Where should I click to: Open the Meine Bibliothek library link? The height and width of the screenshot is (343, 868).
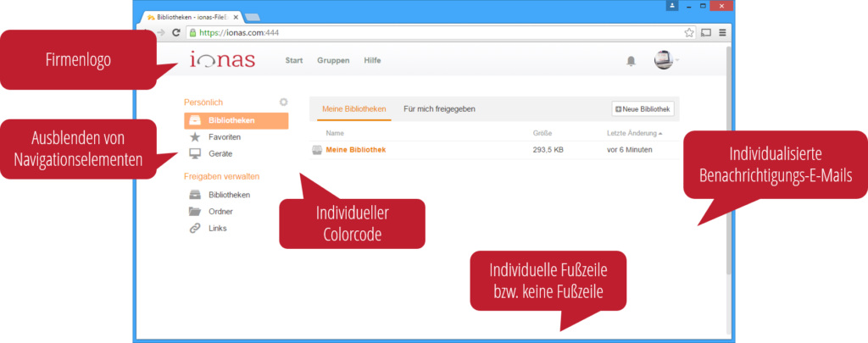356,149
